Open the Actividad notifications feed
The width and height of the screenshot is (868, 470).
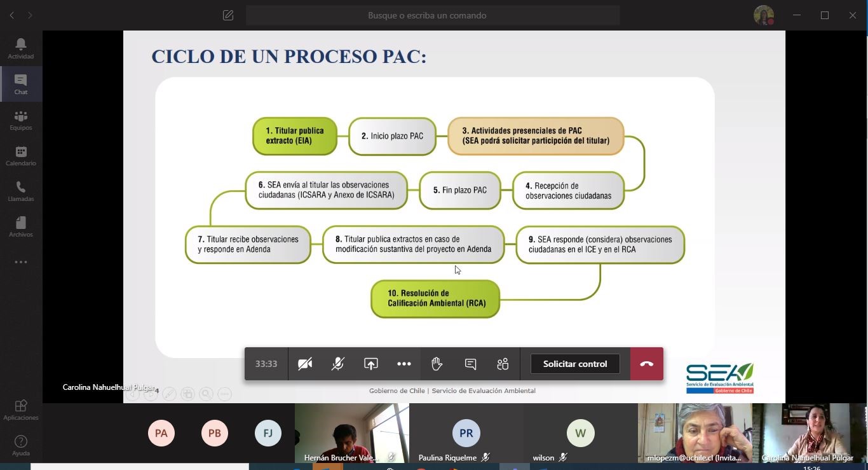point(21,48)
